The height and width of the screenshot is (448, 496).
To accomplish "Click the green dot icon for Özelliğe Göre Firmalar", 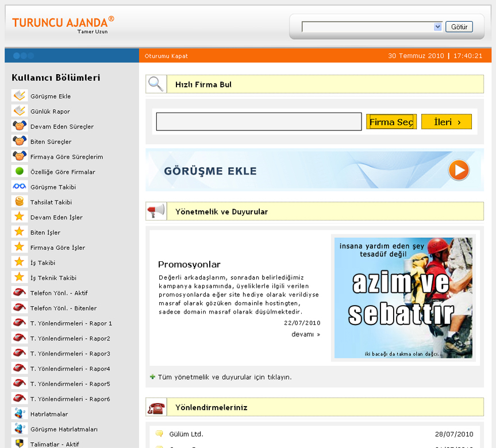I will (20, 172).
